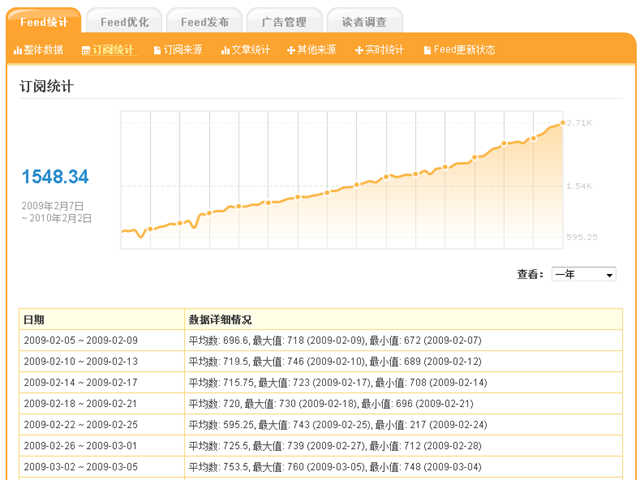Open the Feed更新状态 submenu link

[x=464, y=50]
